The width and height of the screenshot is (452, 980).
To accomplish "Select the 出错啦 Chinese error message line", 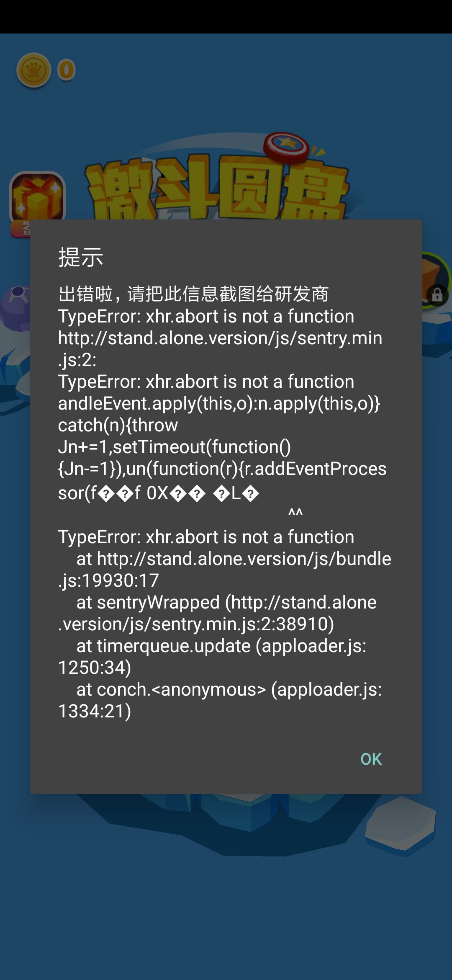I will click(193, 294).
